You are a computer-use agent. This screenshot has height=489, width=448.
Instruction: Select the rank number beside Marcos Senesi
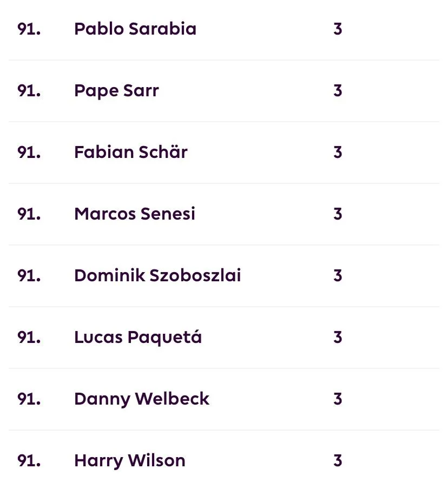pos(29,214)
